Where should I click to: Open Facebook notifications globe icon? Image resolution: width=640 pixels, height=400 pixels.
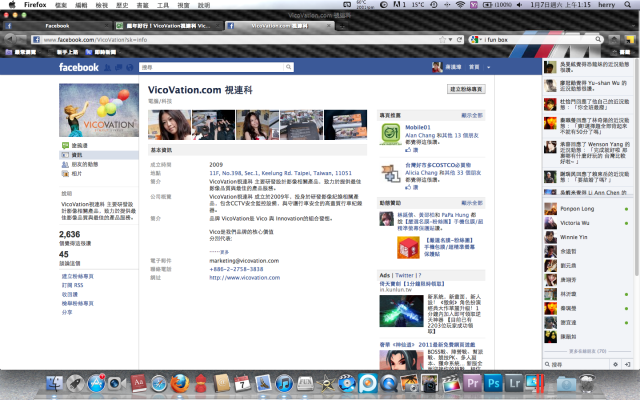click(x=130, y=67)
